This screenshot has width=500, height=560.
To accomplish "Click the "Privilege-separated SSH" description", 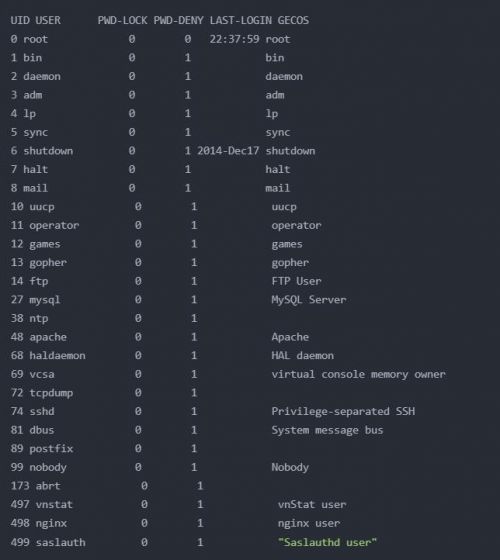I will (343, 411).
